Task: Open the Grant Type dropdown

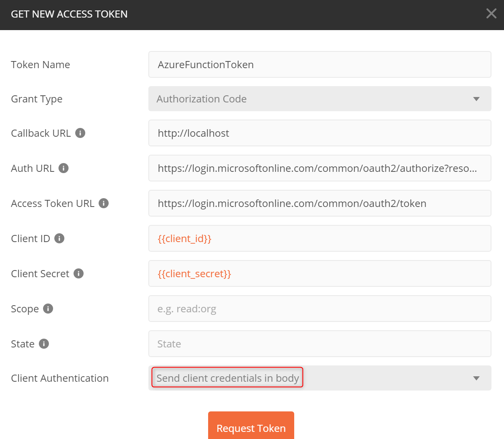Action: (x=320, y=99)
